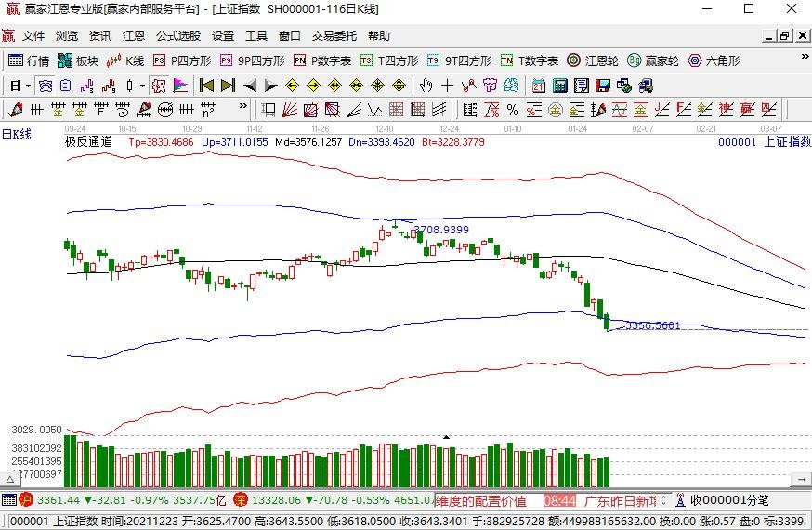Jump to last bar icon
This screenshot has width=812, height=530.
[228, 86]
